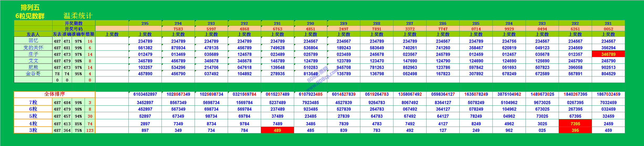Select 肥熊 in the author column
Image resolution: width=644 pixels, height=146 pixels.
tap(33, 67)
